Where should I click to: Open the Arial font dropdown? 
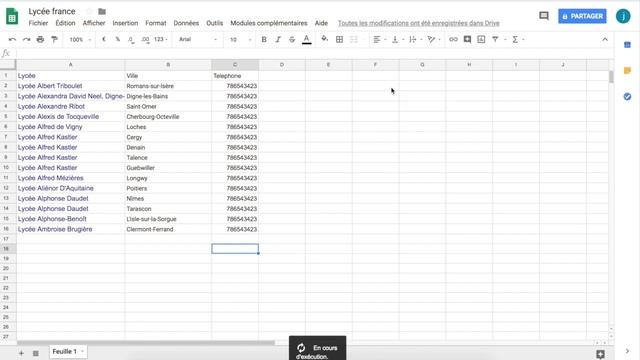point(198,40)
